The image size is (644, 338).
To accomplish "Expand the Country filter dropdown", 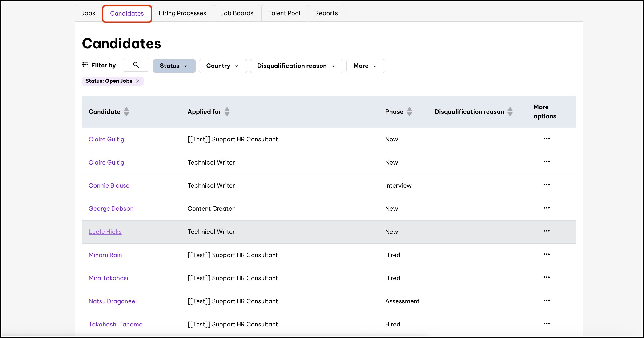I will tap(222, 66).
